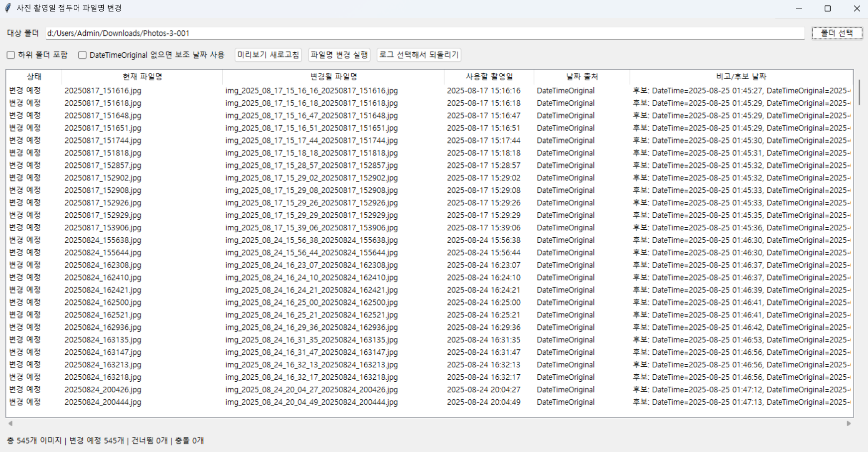Sort by the 상태 column header

[34, 77]
